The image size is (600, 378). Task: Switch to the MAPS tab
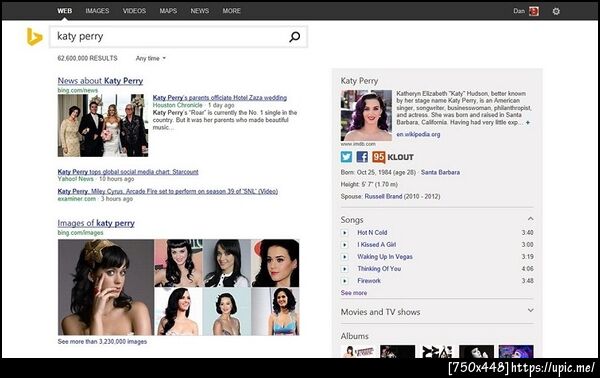tap(168, 11)
